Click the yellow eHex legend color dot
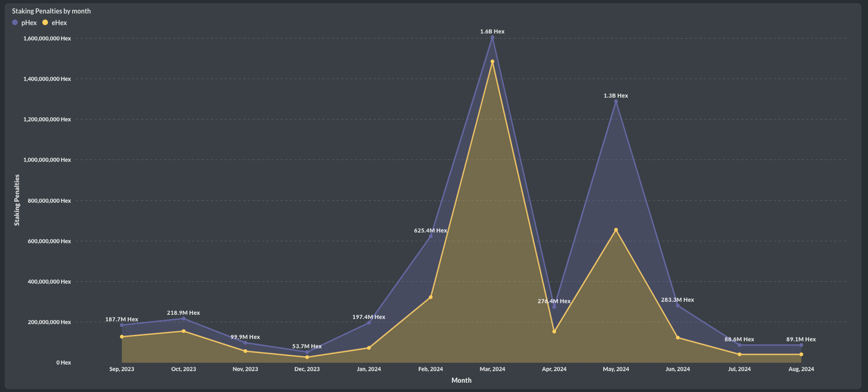 click(45, 22)
